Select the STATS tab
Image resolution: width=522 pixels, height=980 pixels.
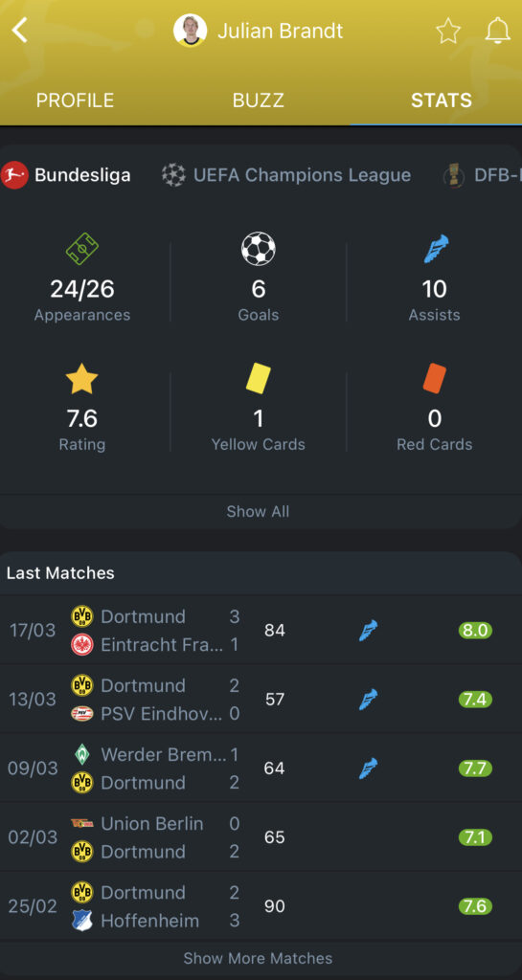coord(442,100)
